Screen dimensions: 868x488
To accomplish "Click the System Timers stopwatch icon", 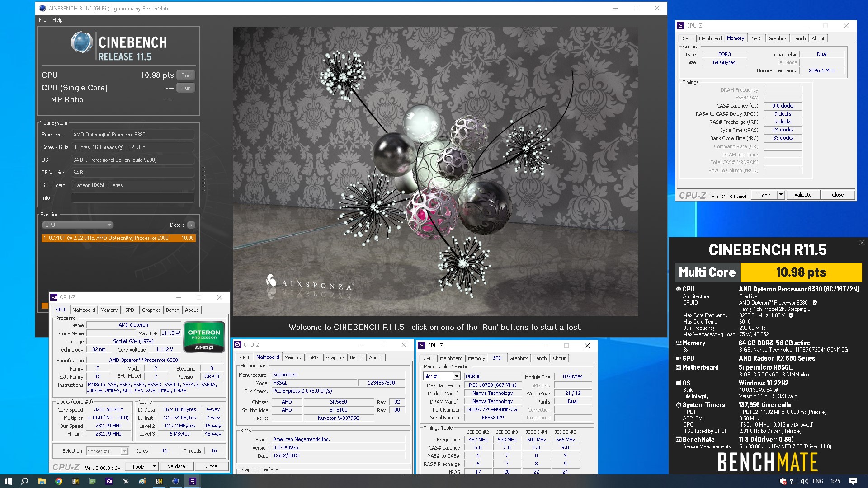I will point(679,405).
